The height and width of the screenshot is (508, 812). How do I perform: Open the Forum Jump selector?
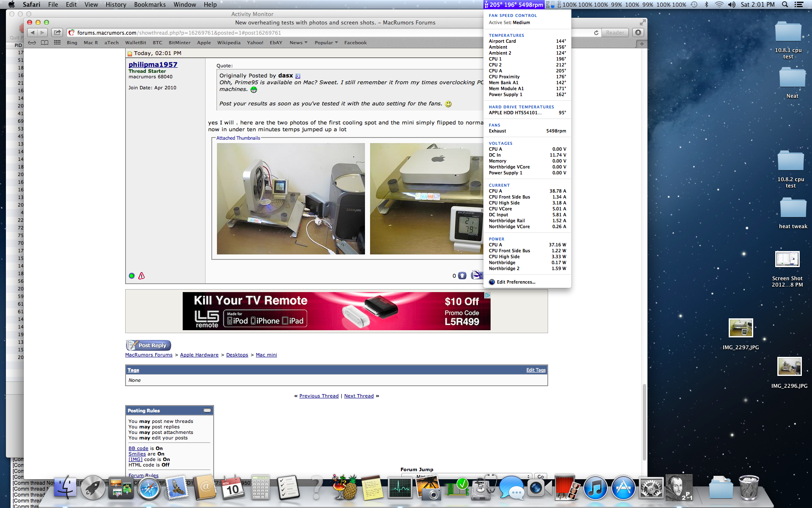click(x=466, y=476)
